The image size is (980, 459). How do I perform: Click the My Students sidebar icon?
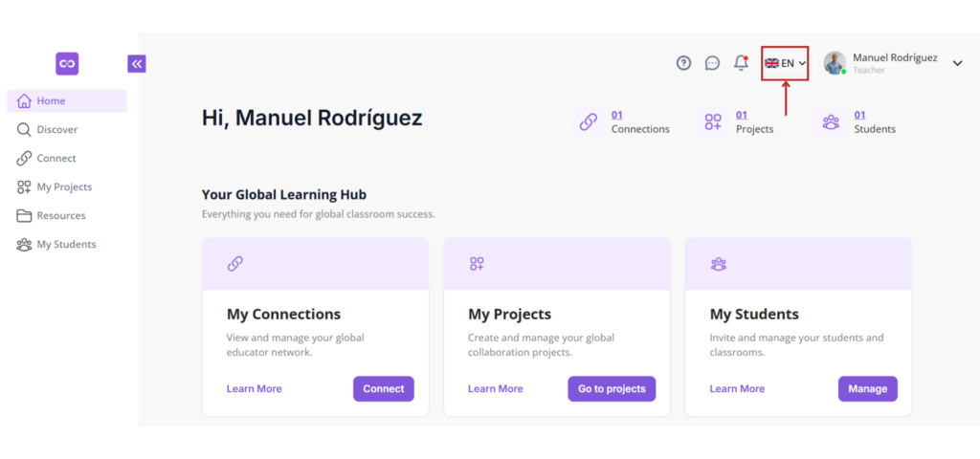click(x=24, y=245)
